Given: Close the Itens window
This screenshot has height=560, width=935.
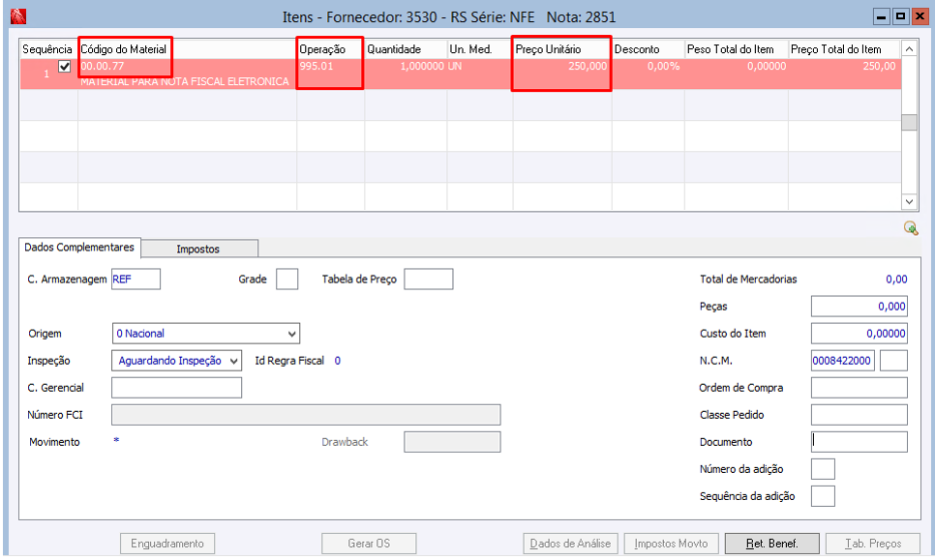Looking at the screenshot, I should click(920, 16).
